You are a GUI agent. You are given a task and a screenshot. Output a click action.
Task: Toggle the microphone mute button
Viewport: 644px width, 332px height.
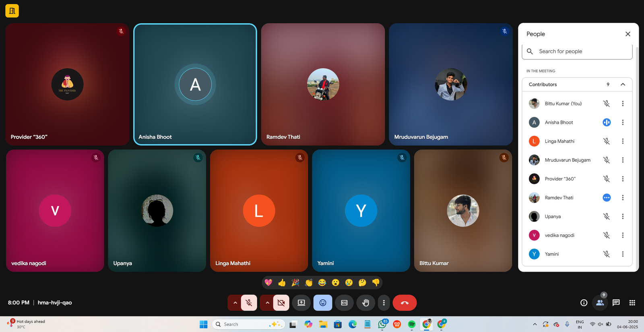(249, 303)
